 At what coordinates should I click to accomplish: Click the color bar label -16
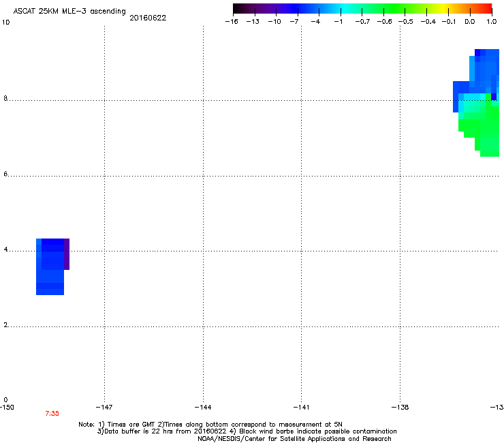[232, 22]
